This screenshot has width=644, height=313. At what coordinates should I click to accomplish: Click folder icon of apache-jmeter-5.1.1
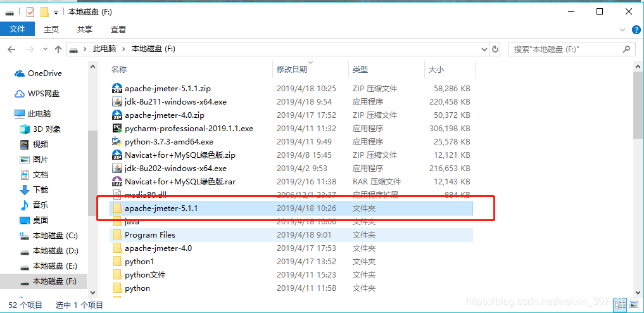[117, 208]
